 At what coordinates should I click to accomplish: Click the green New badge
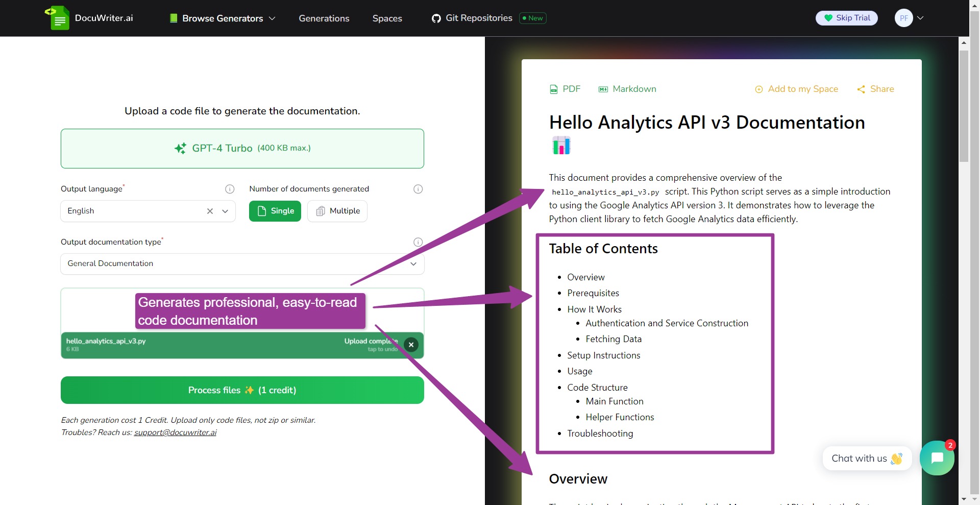click(x=533, y=18)
